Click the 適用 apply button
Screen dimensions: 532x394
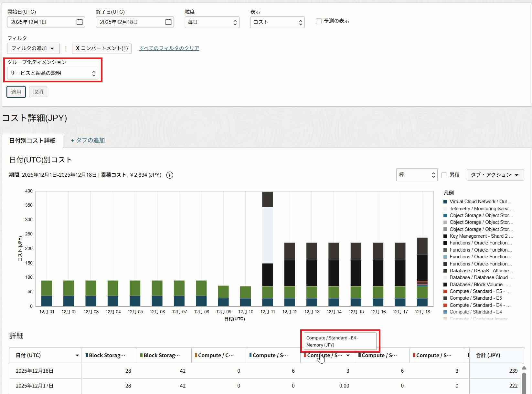(16, 92)
